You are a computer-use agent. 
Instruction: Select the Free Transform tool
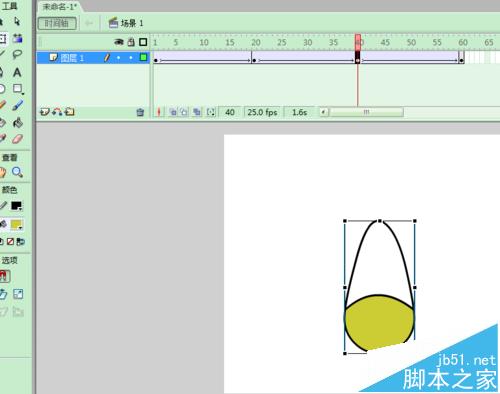tap(3, 39)
